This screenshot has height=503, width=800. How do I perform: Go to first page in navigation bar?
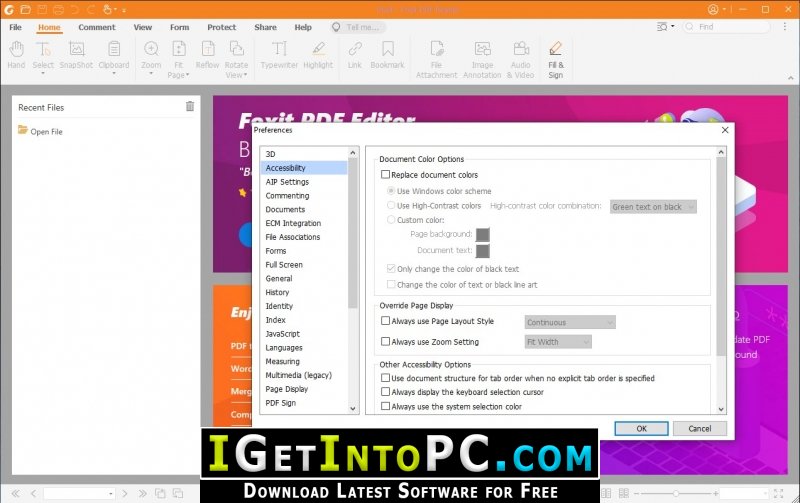pos(16,493)
